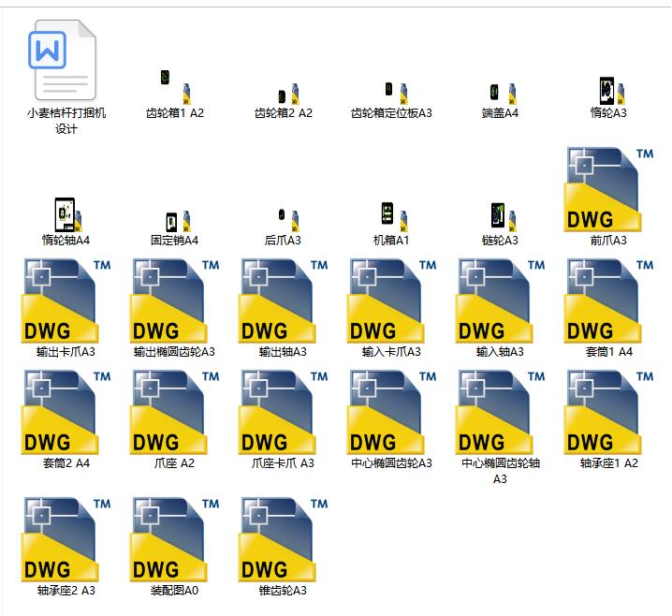The width and height of the screenshot is (672, 616).
Task: Click the file name 端盖A4
Action: point(500,113)
